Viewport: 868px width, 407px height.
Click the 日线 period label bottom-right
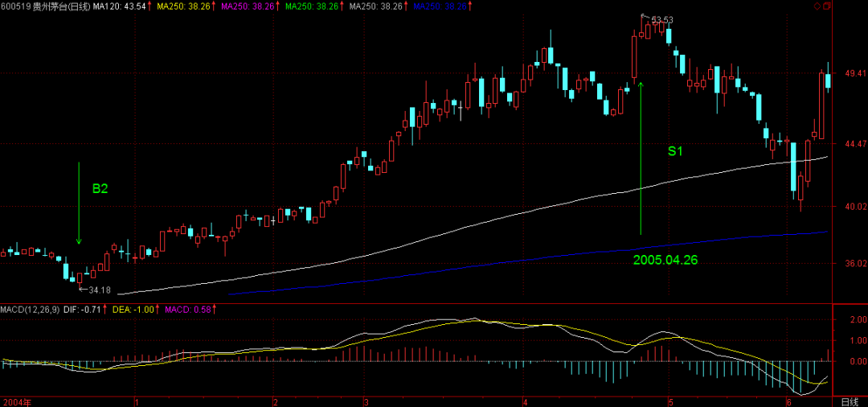pyautogui.click(x=850, y=401)
